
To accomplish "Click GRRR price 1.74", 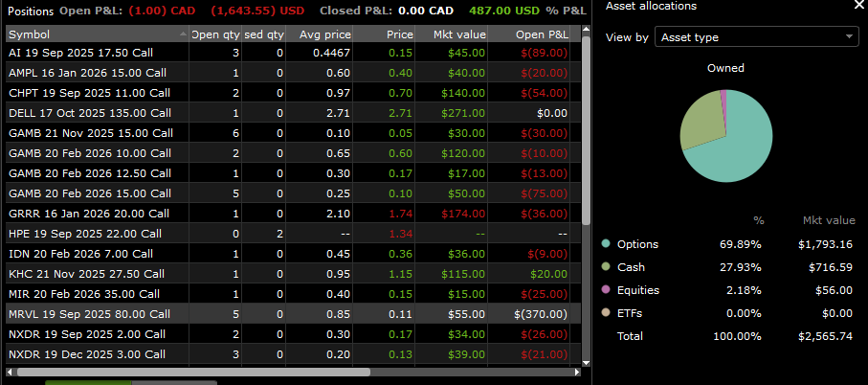I will click(401, 214).
